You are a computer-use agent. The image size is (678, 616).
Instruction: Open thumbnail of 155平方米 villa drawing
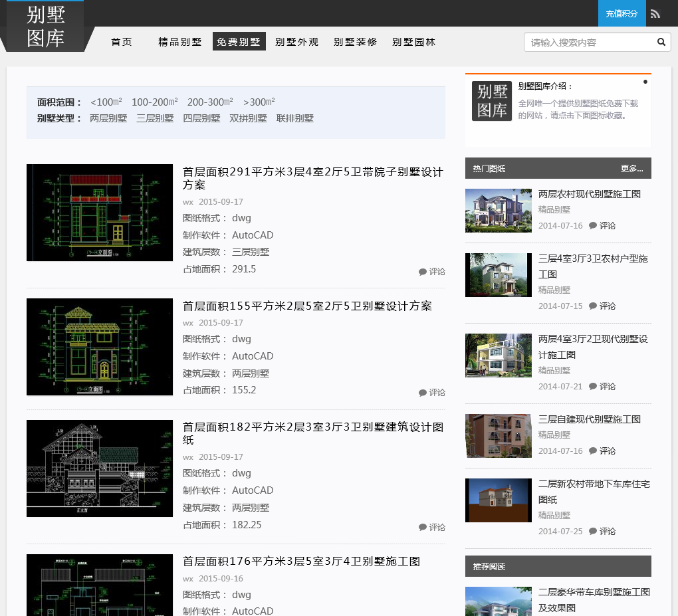pyautogui.click(x=100, y=347)
